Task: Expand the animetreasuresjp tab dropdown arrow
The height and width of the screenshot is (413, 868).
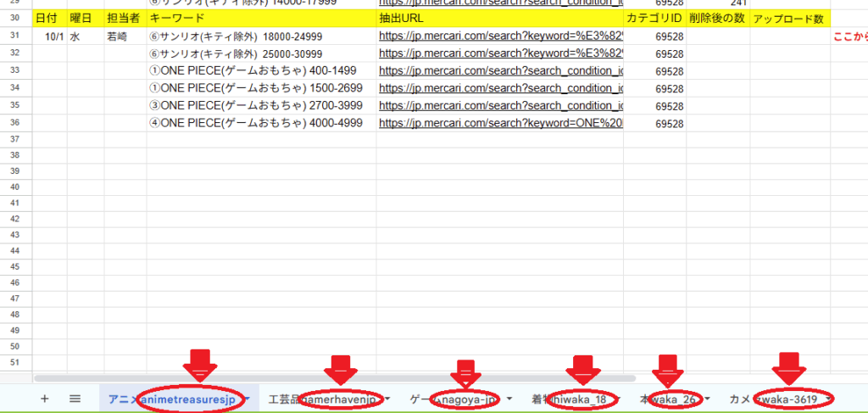Action: point(248,399)
